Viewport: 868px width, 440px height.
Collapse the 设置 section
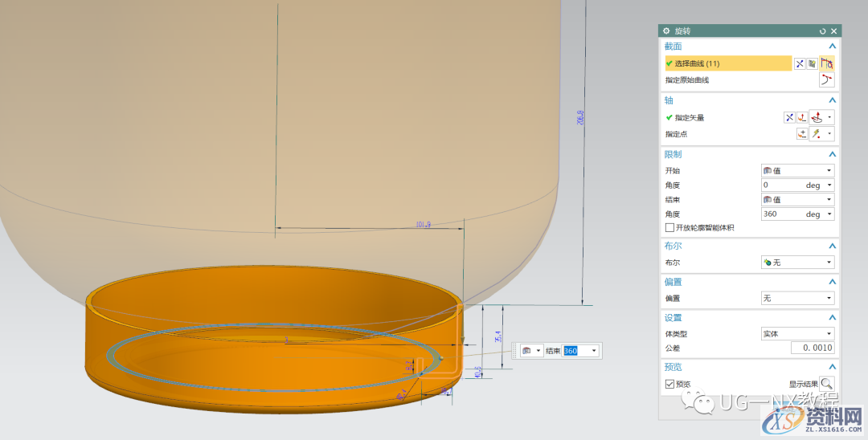[x=832, y=318]
